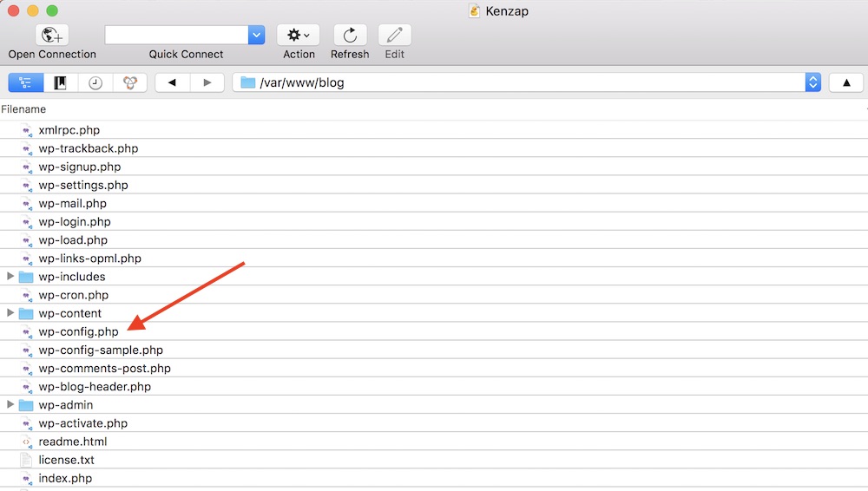Show the bookmarks view
The width and height of the screenshot is (868, 491).
(61, 82)
